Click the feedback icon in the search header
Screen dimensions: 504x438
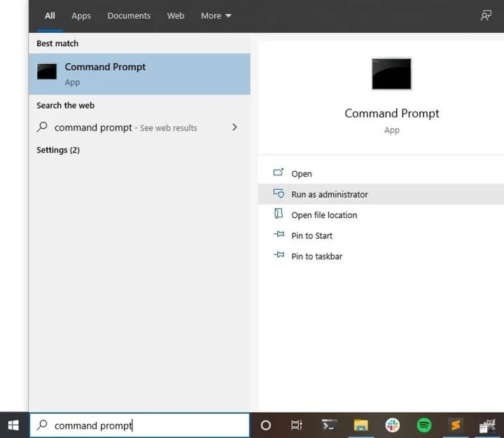(486, 15)
